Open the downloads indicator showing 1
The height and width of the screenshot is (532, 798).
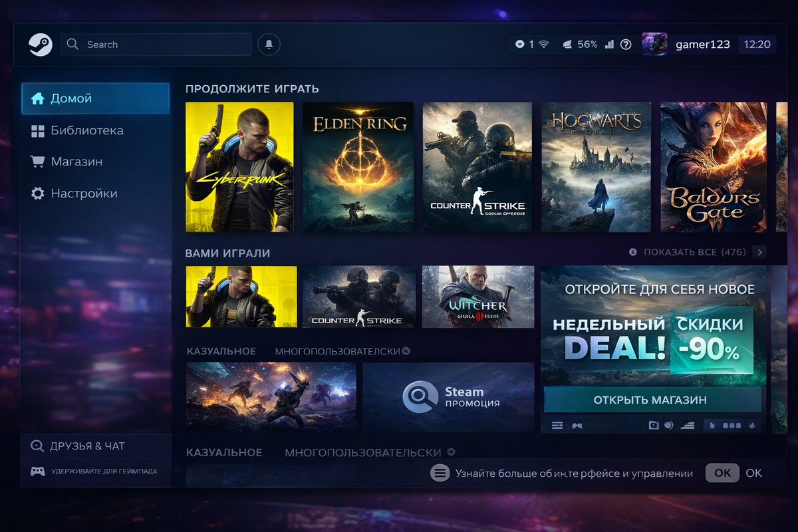(x=524, y=45)
